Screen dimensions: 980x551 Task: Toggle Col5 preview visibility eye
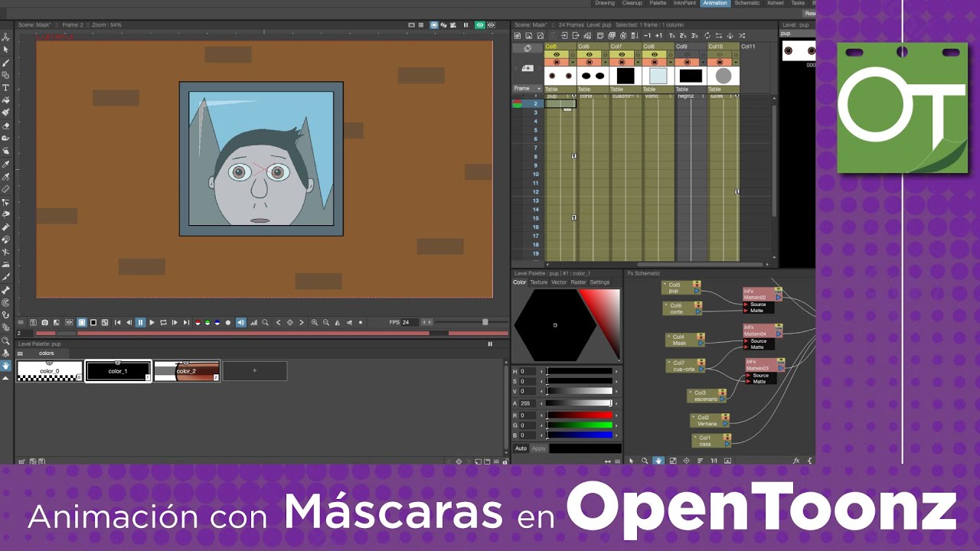tap(557, 54)
